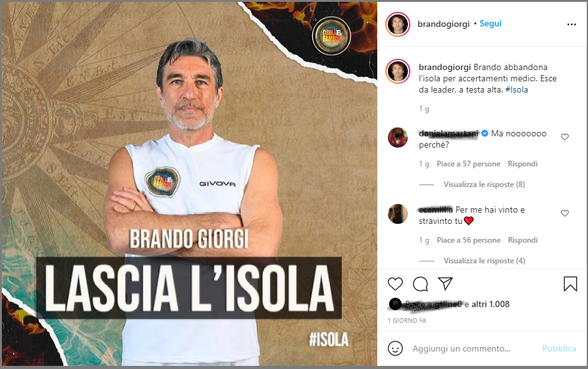Expand 'Visualizza le risposte (4)'
The image size is (588, 369).
484,261
